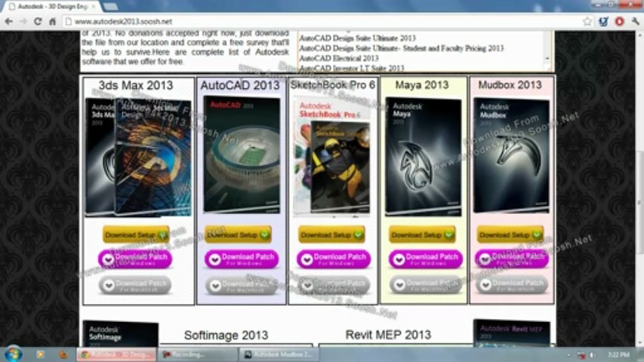Click the AutoCAD 2013 box art thumbnail
The width and height of the screenshot is (644, 362).
[242, 155]
